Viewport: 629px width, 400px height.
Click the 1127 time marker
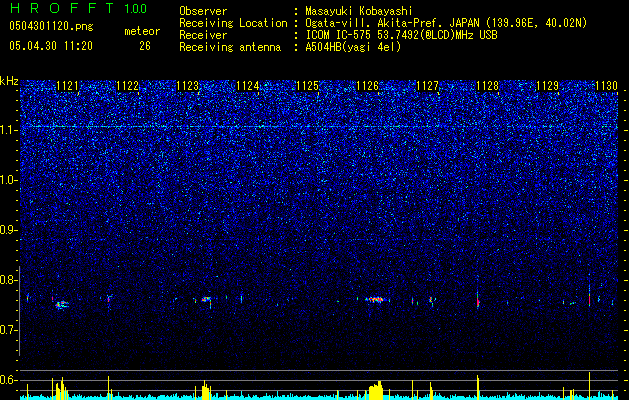(x=428, y=86)
